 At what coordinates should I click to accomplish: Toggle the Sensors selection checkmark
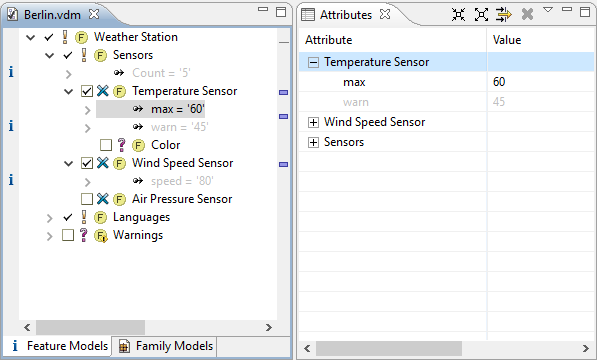pos(68,56)
